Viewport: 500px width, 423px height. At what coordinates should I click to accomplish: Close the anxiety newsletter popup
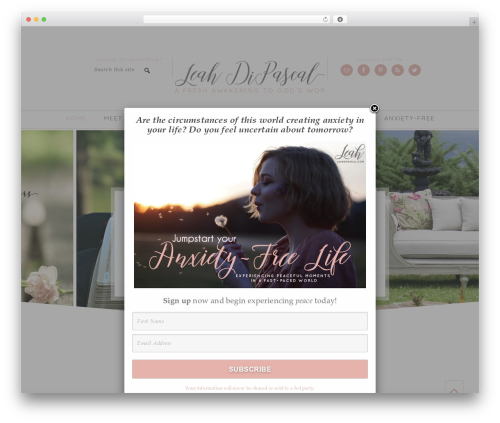[x=374, y=108]
